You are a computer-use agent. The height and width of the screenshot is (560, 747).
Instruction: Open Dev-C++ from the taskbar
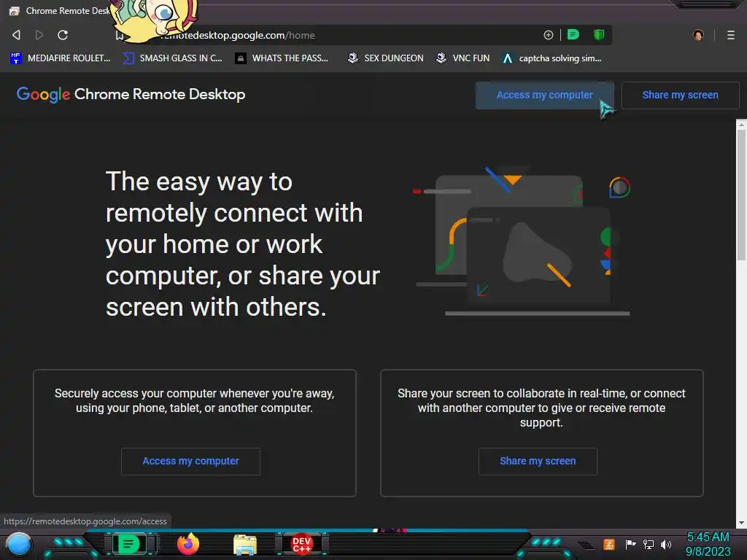(301, 544)
